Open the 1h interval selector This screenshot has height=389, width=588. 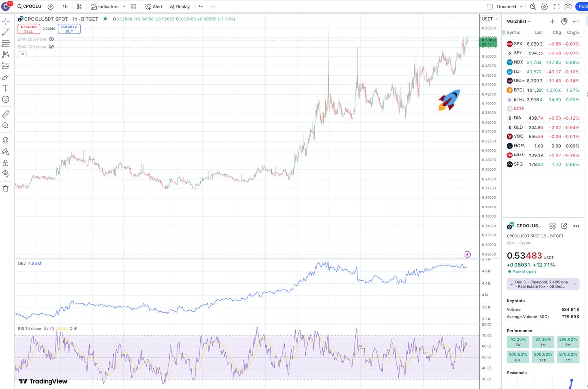click(65, 7)
